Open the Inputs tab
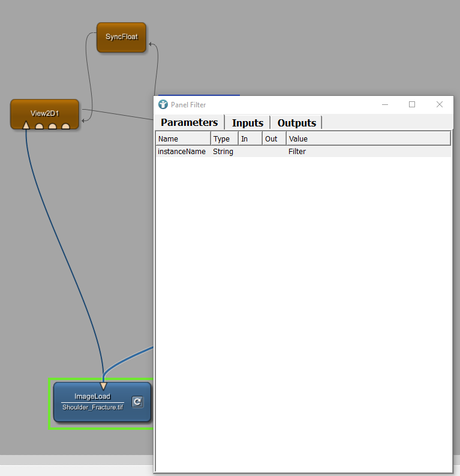The image size is (460, 476). point(248,122)
